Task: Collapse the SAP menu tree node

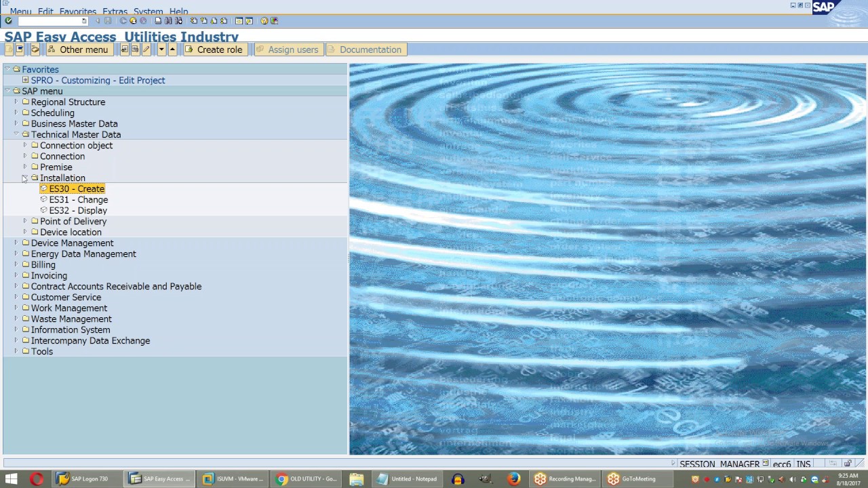Action: [x=7, y=91]
